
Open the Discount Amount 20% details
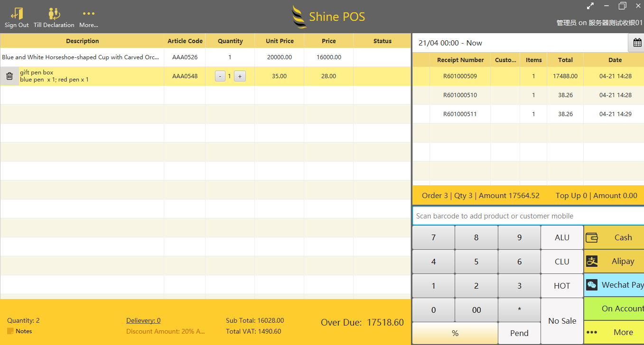pos(165,332)
